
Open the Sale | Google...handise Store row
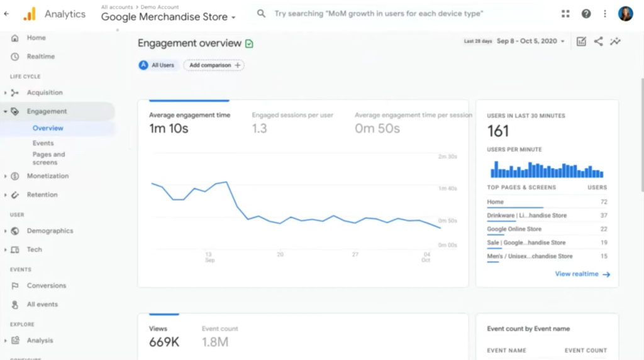(x=526, y=243)
